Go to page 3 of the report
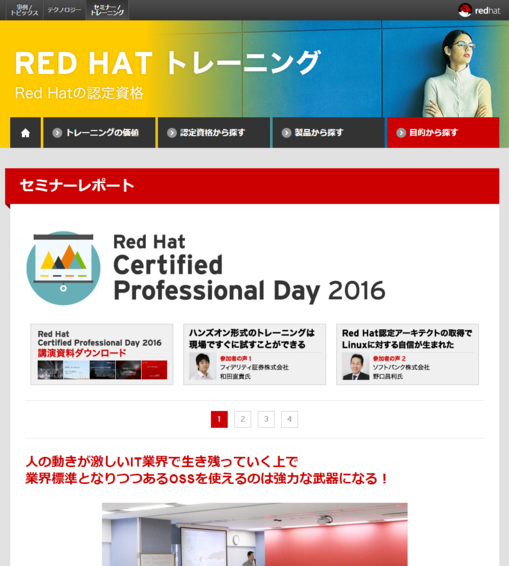 click(266, 419)
